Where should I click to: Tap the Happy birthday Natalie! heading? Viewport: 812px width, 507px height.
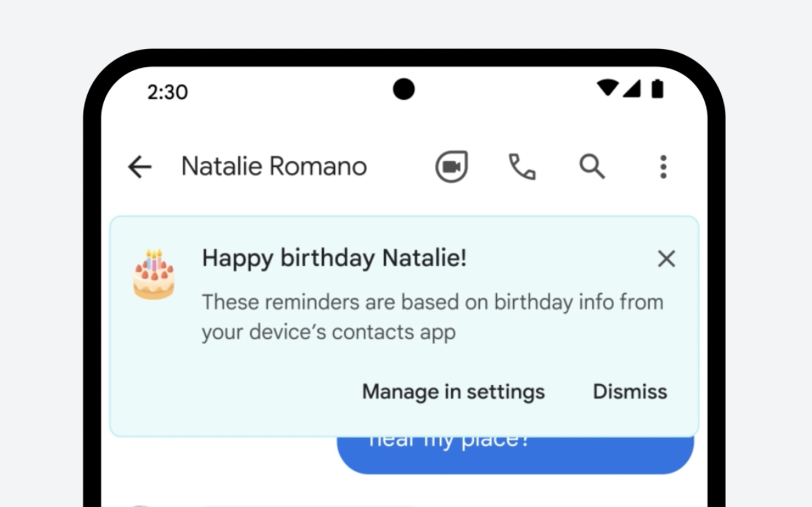334,258
